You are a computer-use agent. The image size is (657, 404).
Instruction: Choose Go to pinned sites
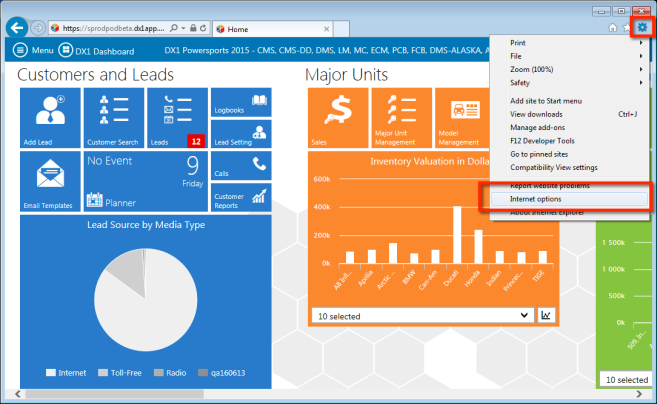click(570, 154)
